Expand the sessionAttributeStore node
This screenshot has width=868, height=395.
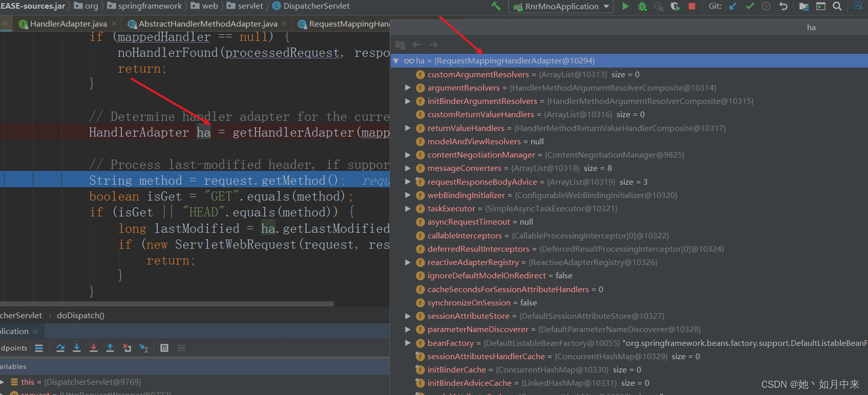[408, 316]
